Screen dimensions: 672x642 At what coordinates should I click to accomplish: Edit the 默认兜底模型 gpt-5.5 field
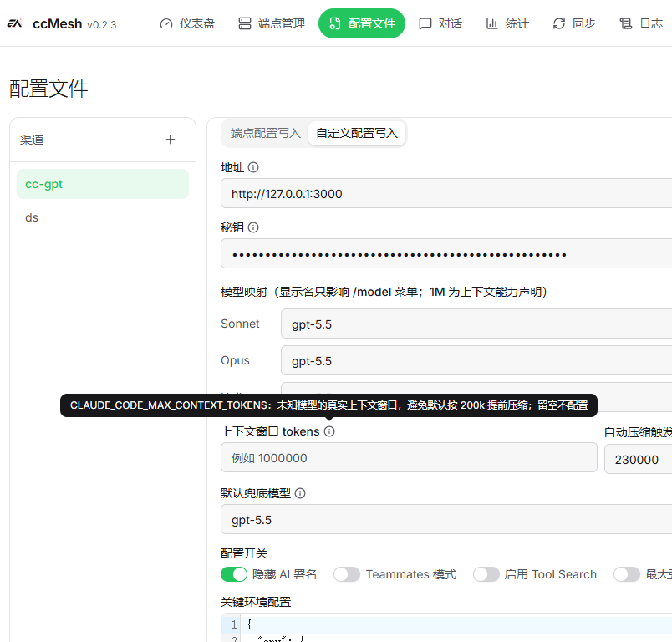446,519
